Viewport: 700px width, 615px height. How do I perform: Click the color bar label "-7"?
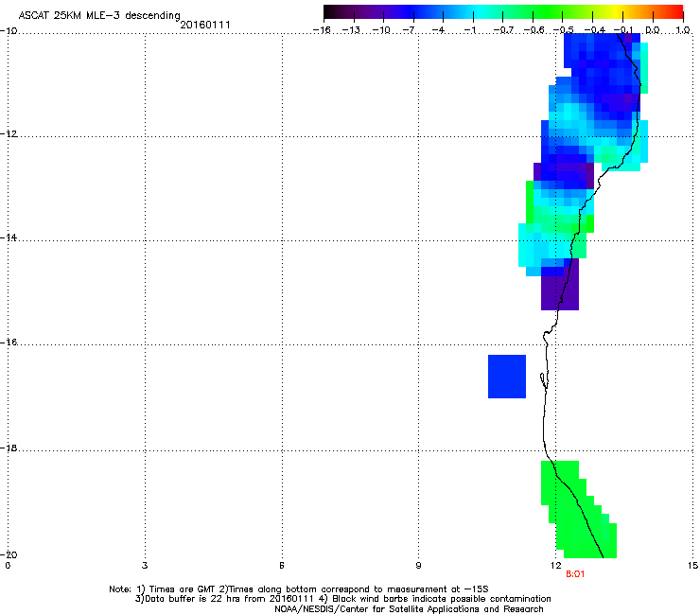(410, 30)
